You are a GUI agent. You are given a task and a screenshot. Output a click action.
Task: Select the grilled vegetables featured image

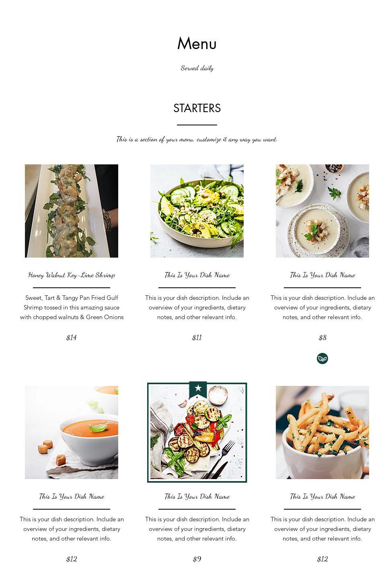(x=197, y=432)
